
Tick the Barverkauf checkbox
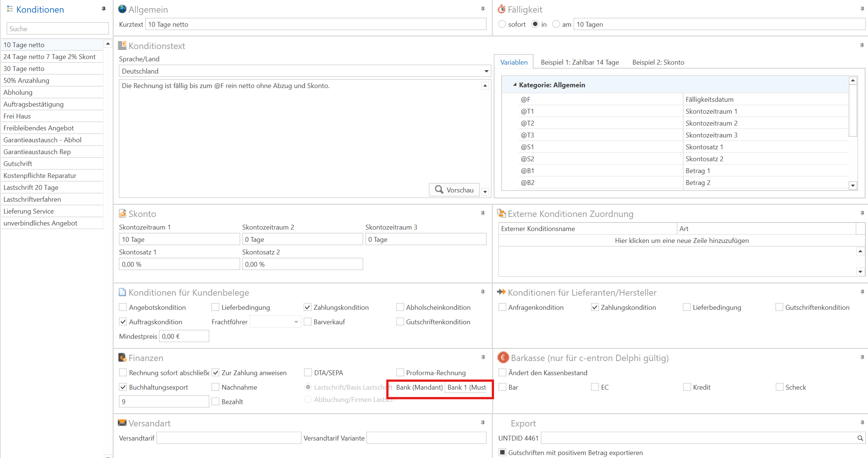click(x=307, y=322)
